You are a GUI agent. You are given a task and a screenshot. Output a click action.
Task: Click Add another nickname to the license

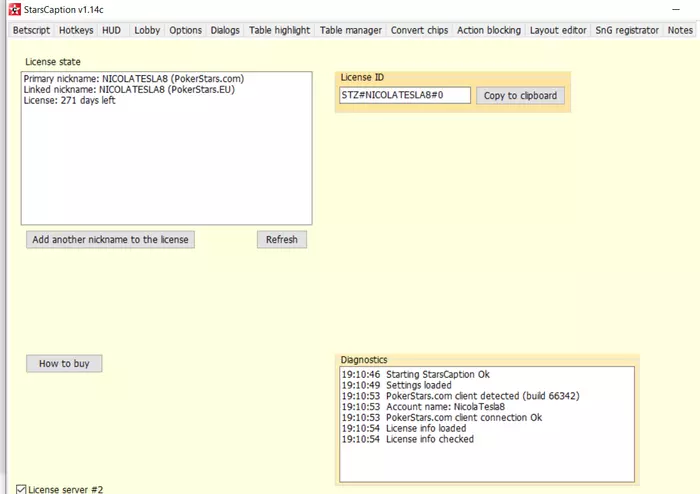[110, 240]
